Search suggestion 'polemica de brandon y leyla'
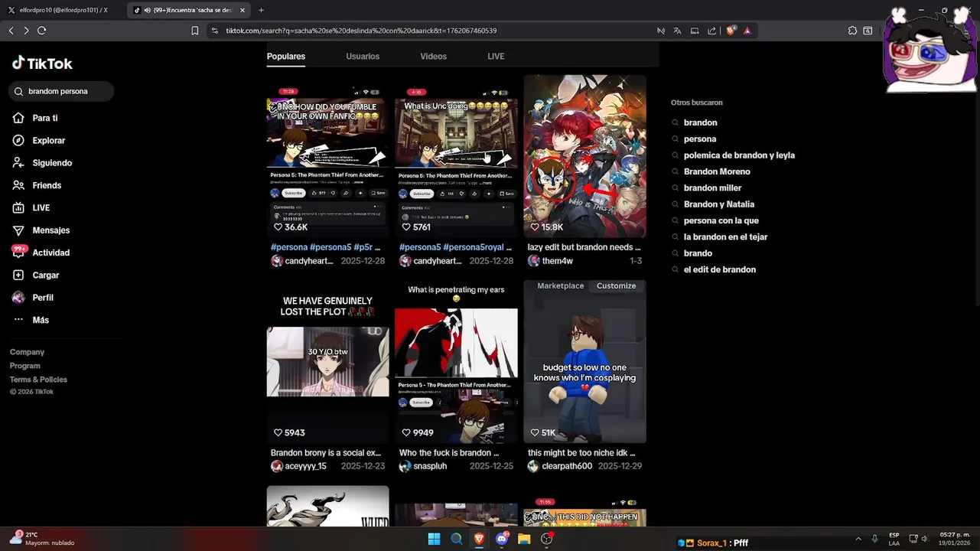The height and width of the screenshot is (551, 980). 739,155
